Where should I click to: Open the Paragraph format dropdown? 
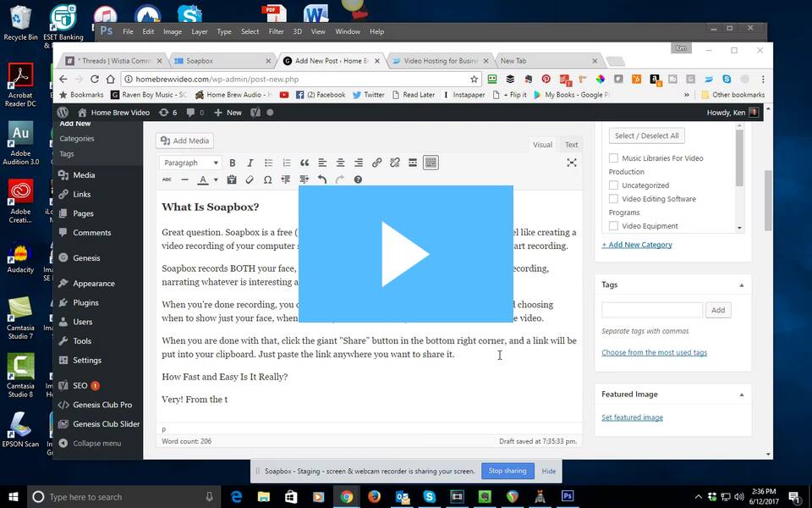(x=190, y=163)
